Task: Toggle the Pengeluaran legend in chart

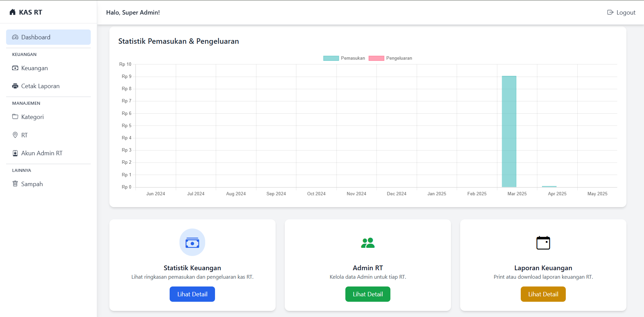Action: coord(390,58)
